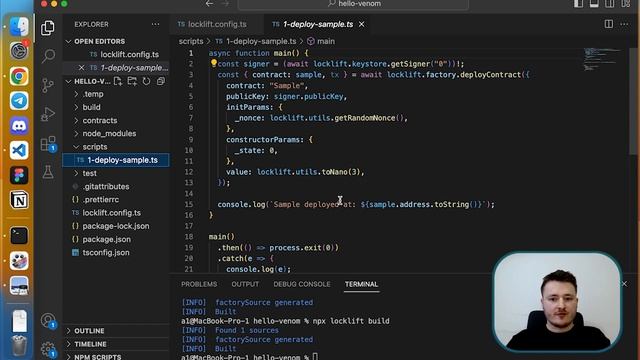640x360 pixels.
Task: Click New Folder icon in explorer header
Action: coord(132,81)
